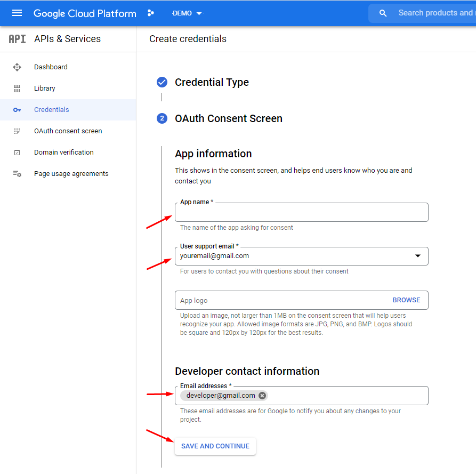
Task: Click the step 2 circle icon
Action: point(162,118)
